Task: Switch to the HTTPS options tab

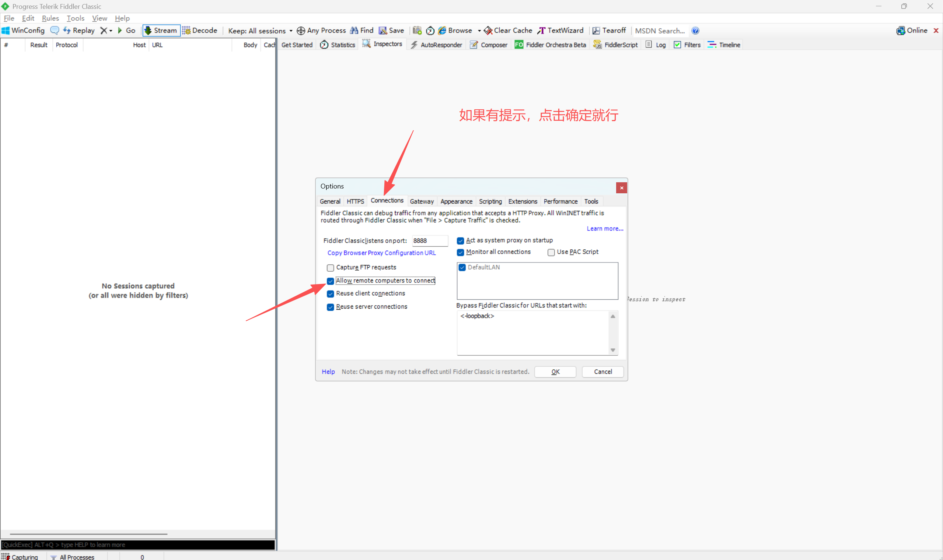Action: coord(355,201)
